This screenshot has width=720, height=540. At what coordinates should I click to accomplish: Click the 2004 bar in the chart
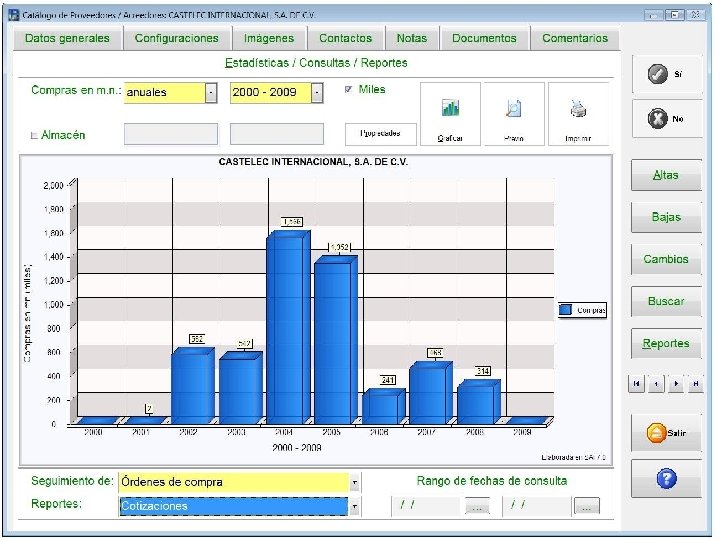click(x=288, y=327)
